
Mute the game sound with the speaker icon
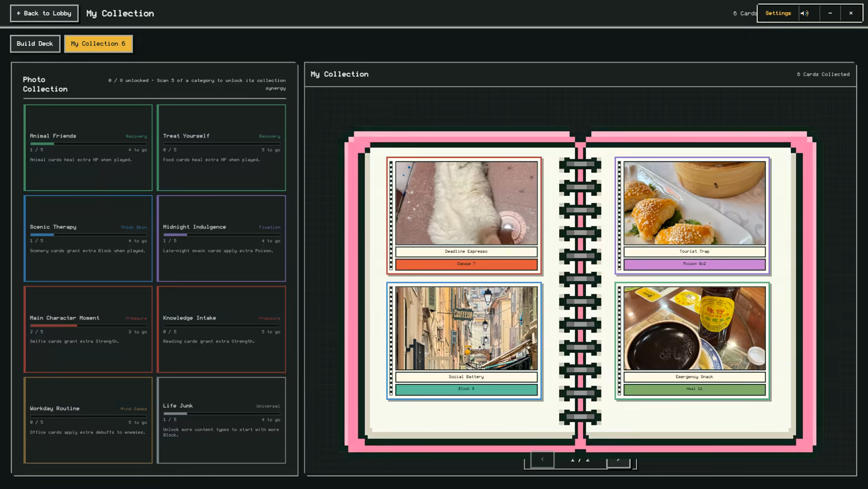click(x=805, y=13)
